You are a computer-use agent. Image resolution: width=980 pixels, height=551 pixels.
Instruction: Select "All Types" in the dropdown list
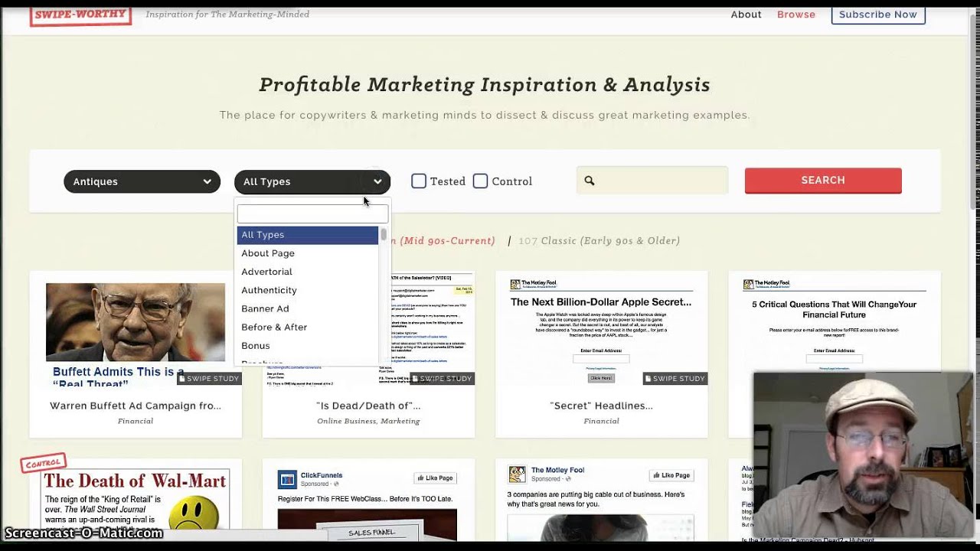pos(307,235)
